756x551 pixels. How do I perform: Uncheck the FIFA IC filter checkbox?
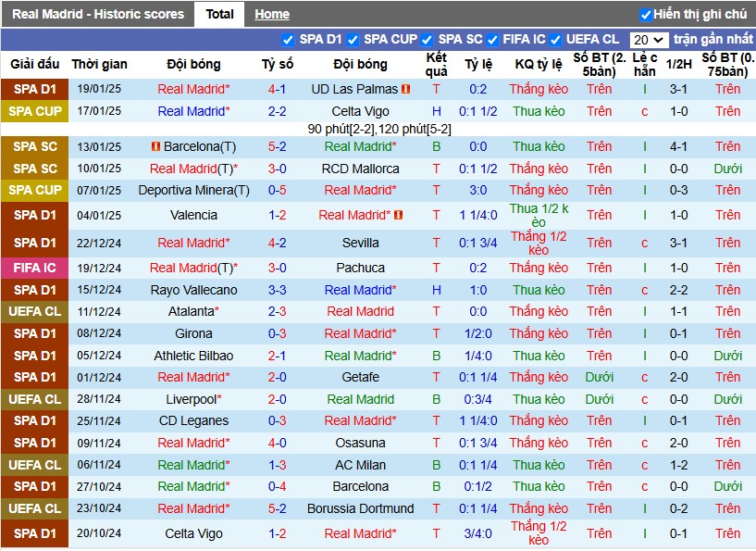coord(492,40)
